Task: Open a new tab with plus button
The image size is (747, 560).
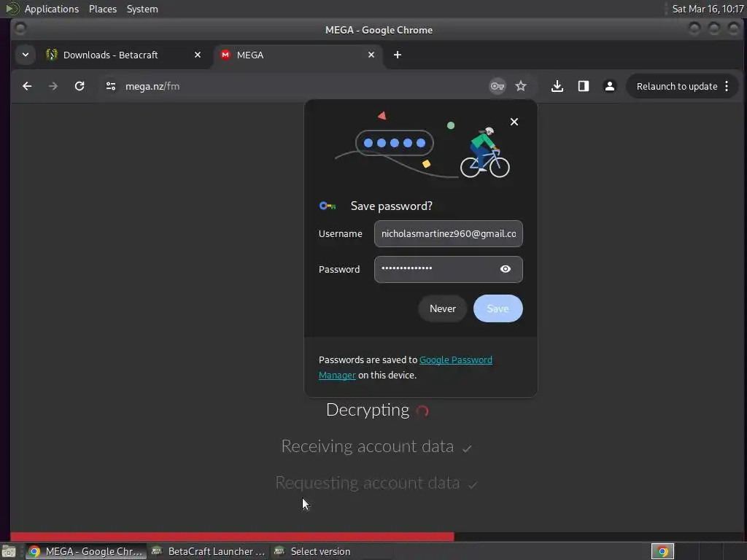Action: (x=398, y=55)
